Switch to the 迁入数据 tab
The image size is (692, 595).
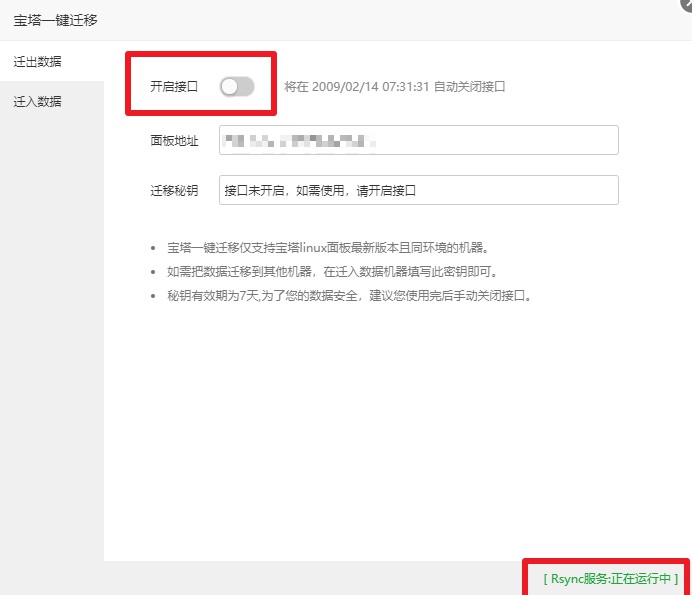point(52,102)
